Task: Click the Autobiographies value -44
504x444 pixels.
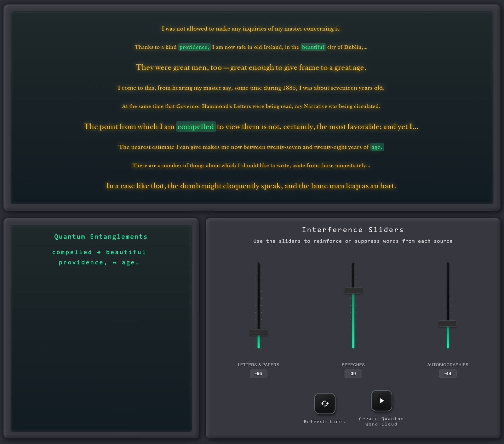Action: pyautogui.click(x=448, y=374)
